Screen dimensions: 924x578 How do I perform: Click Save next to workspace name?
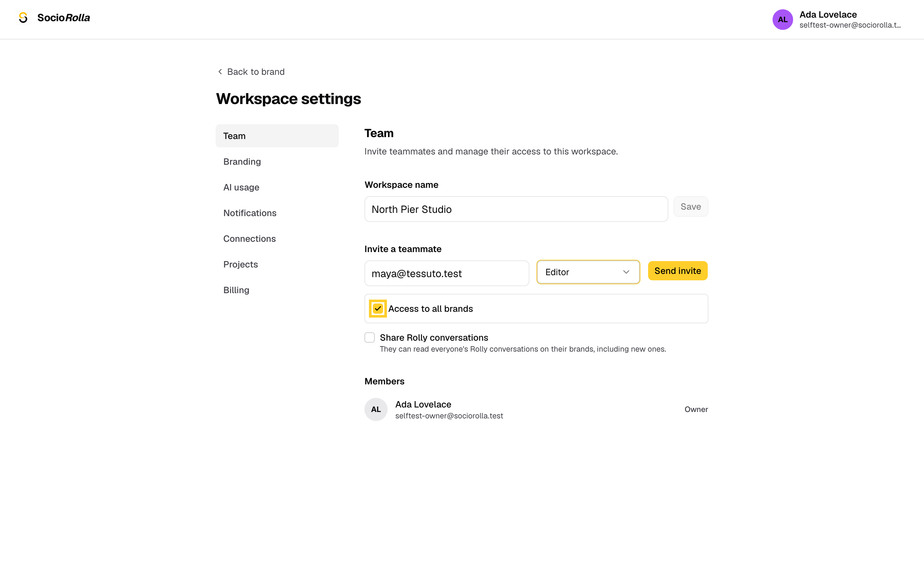pyautogui.click(x=690, y=206)
